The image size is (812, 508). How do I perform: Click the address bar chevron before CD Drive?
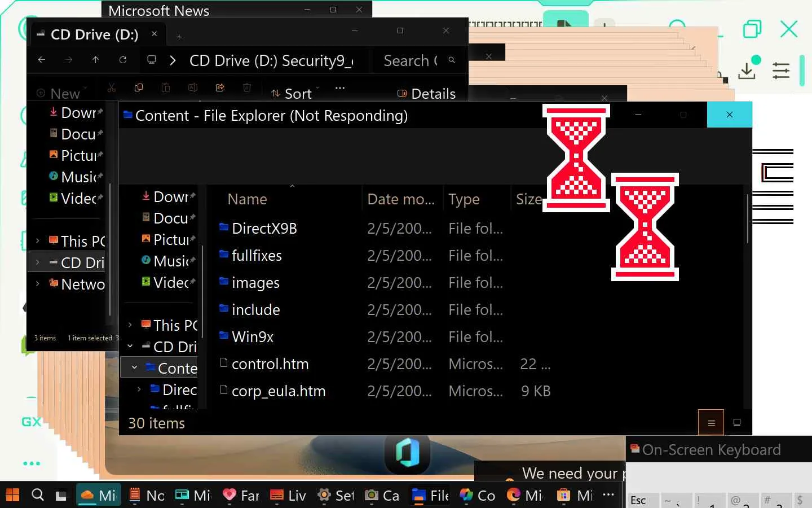pyautogui.click(x=173, y=60)
